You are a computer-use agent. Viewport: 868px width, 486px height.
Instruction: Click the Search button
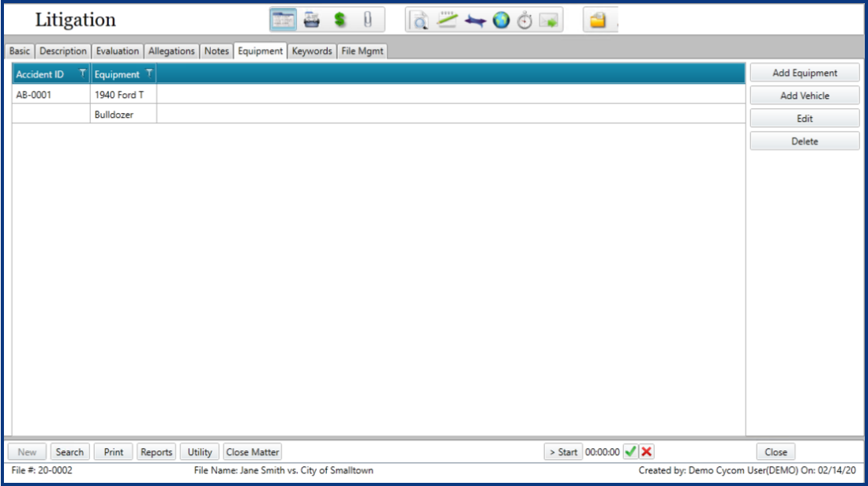point(70,452)
